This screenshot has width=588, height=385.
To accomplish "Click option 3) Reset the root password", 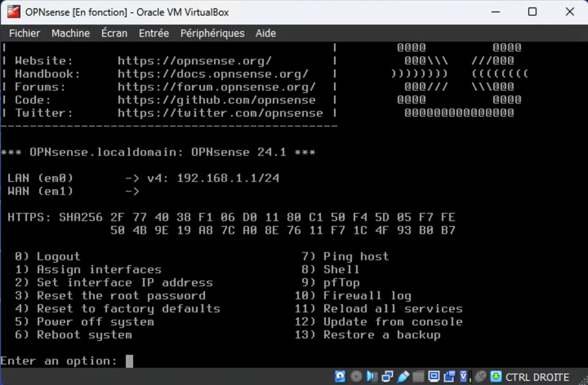I will pos(110,296).
